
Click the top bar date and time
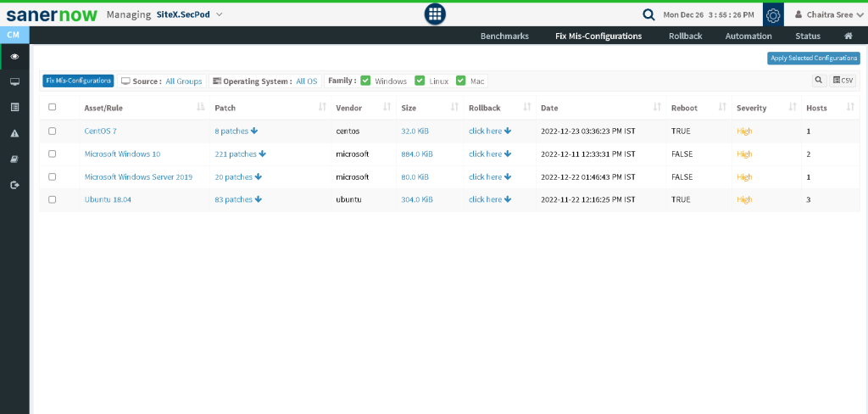(x=709, y=15)
